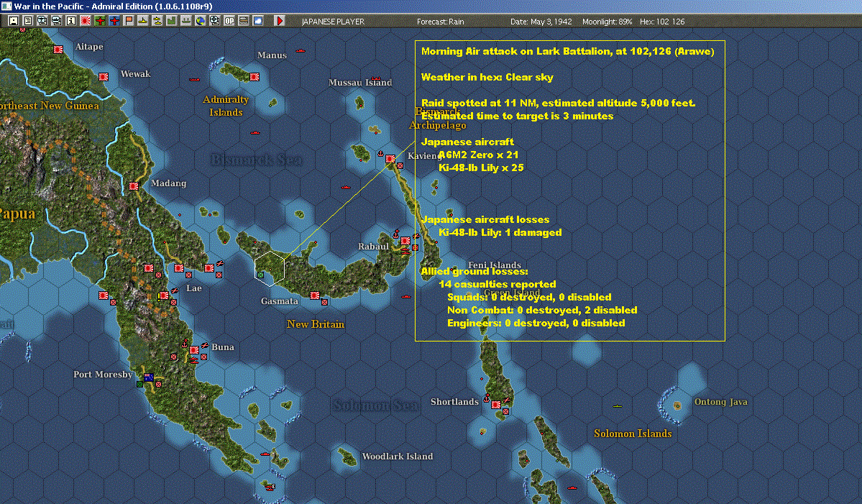
Task: Select the Japanese base marker at Buna
Action: pyautogui.click(x=194, y=350)
